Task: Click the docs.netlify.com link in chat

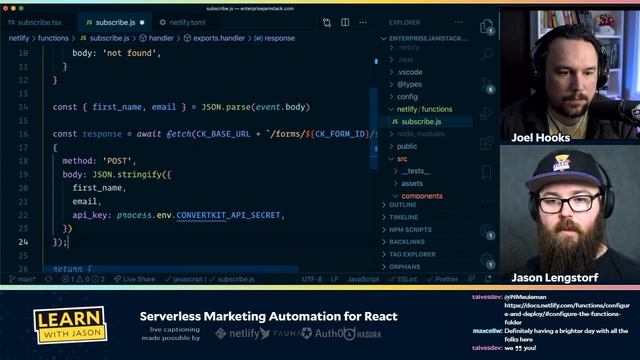Action: (x=567, y=313)
